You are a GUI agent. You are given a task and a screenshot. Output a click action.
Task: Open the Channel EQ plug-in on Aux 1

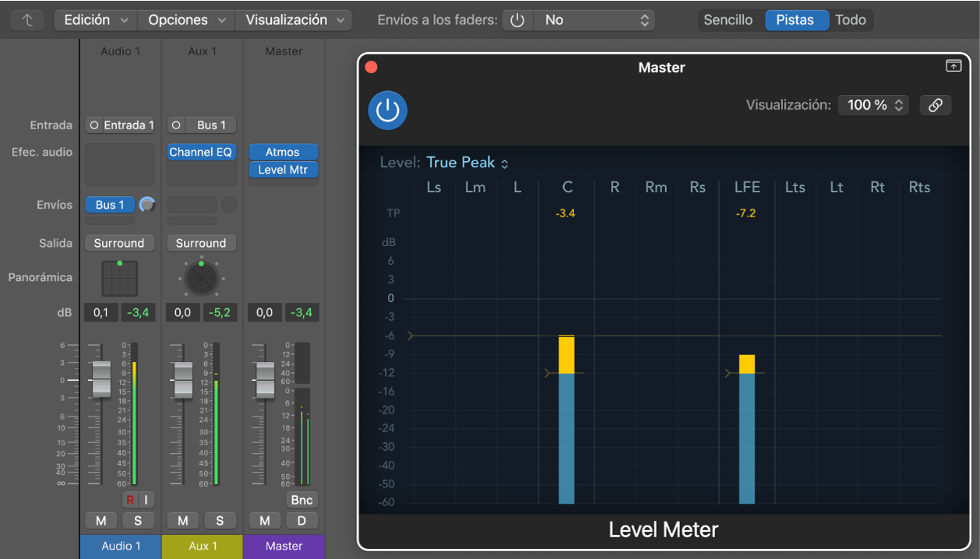pyautogui.click(x=202, y=152)
